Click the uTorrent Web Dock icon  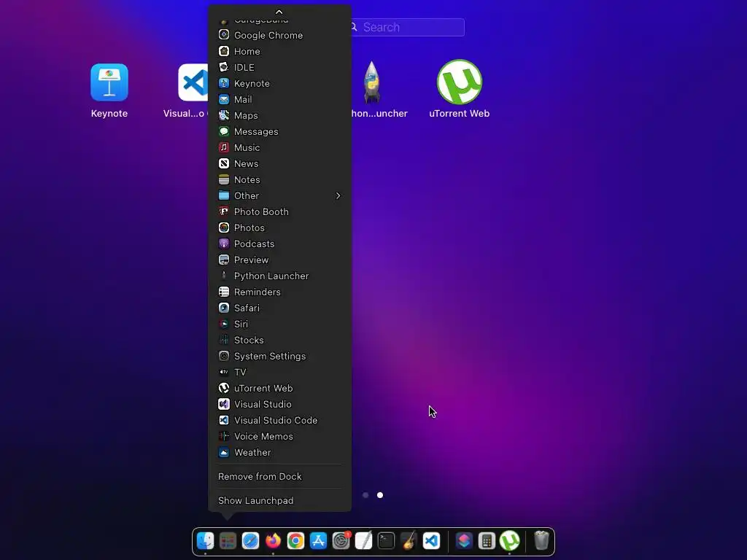pyautogui.click(x=509, y=541)
